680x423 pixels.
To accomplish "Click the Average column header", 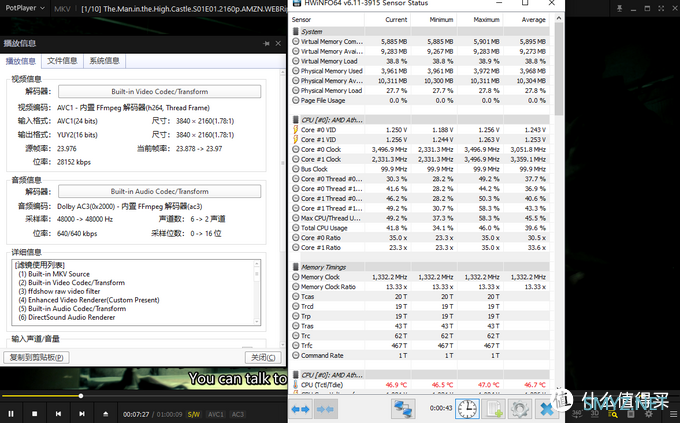I will [x=526, y=20].
